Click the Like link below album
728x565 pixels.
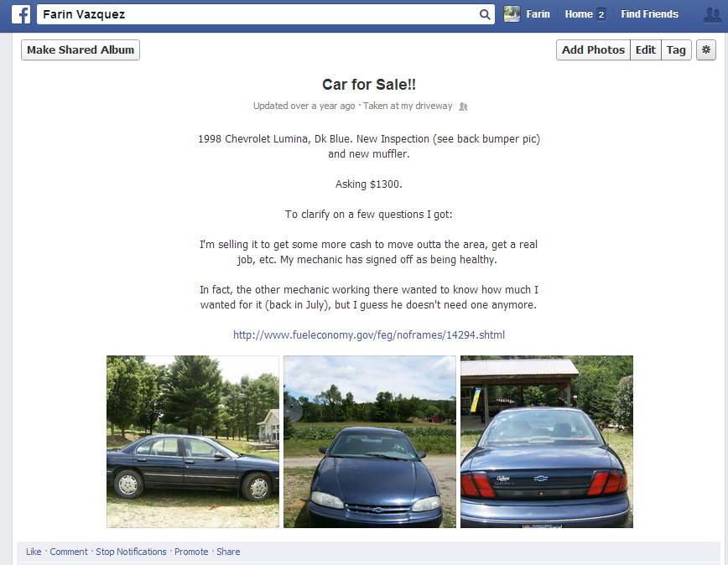click(34, 552)
